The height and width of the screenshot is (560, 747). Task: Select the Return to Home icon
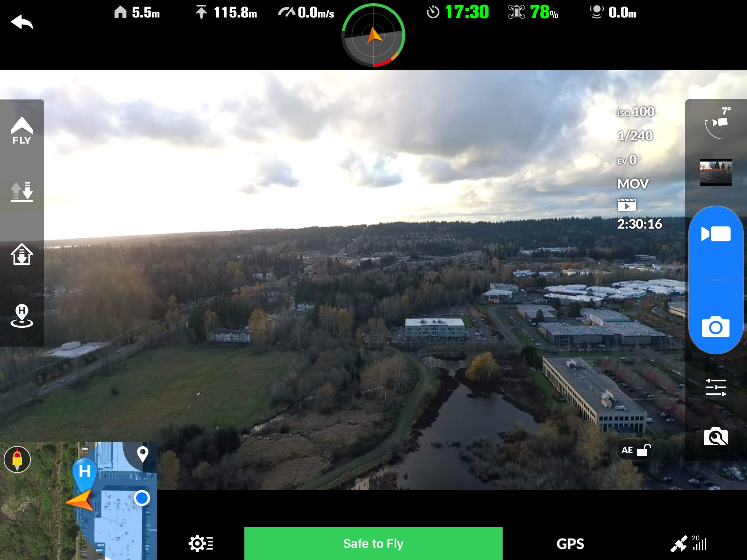pyautogui.click(x=21, y=255)
